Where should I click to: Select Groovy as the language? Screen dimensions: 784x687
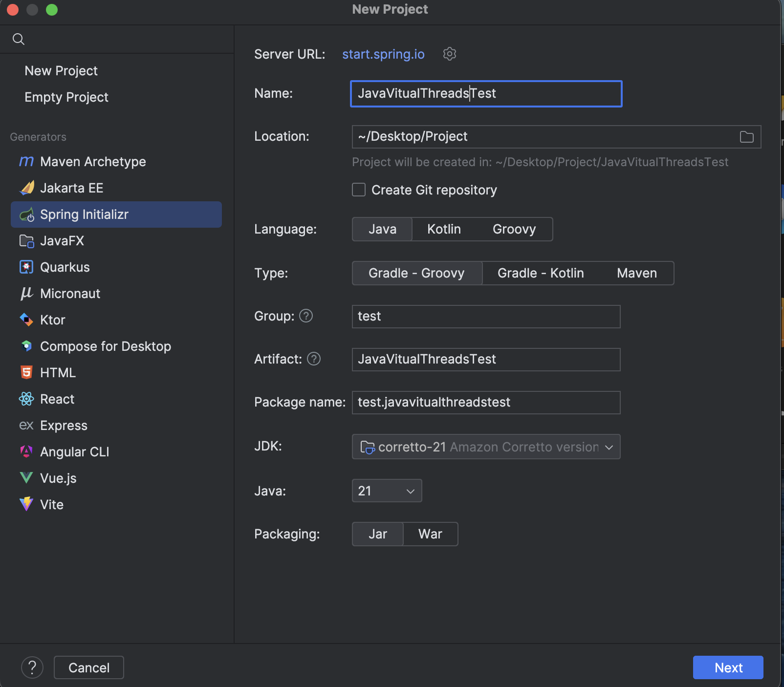point(514,229)
